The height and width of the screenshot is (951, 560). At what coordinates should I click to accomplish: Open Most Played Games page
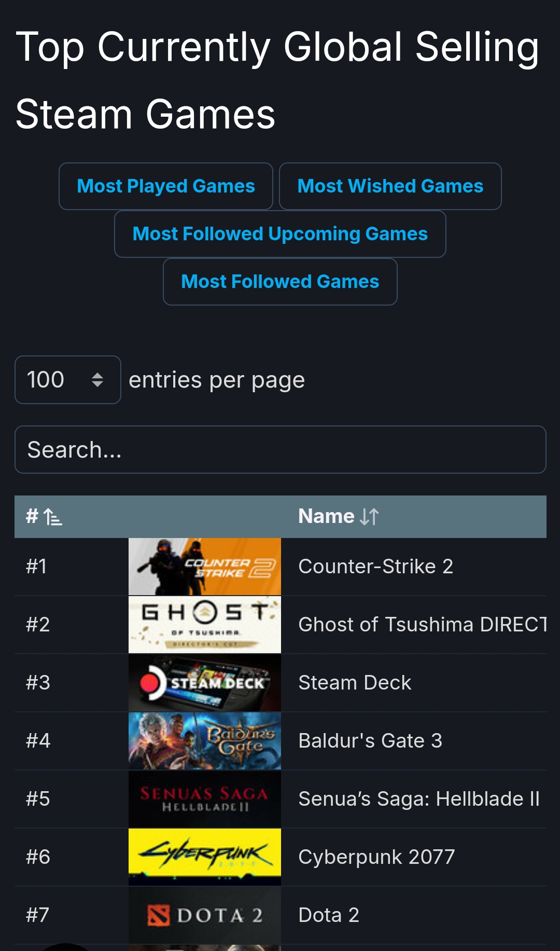(166, 186)
